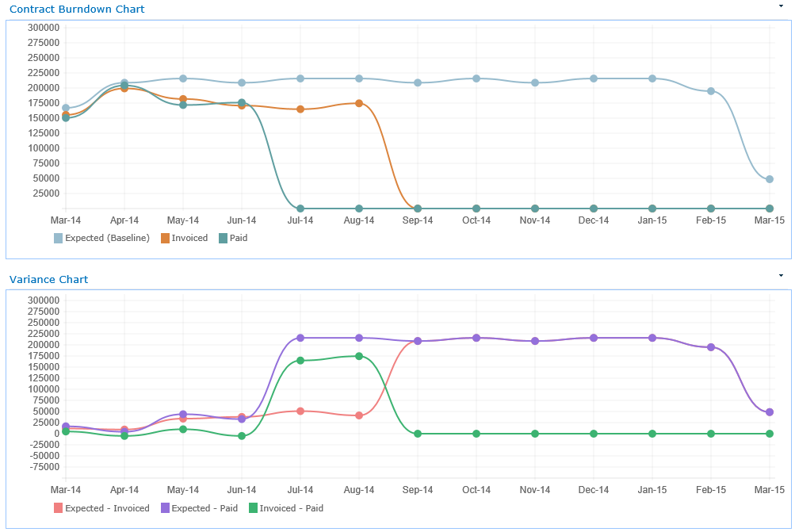The image size is (795, 532).
Task: Open the Contract Burndown Chart menu arrow
Action: pos(781,5)
